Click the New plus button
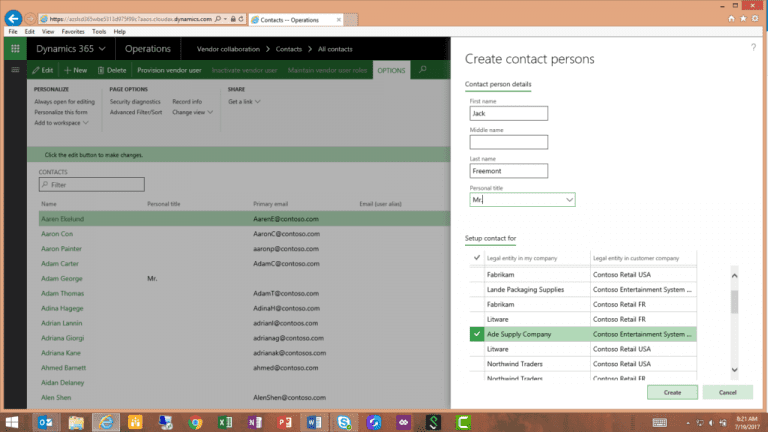 coord(75,70)
